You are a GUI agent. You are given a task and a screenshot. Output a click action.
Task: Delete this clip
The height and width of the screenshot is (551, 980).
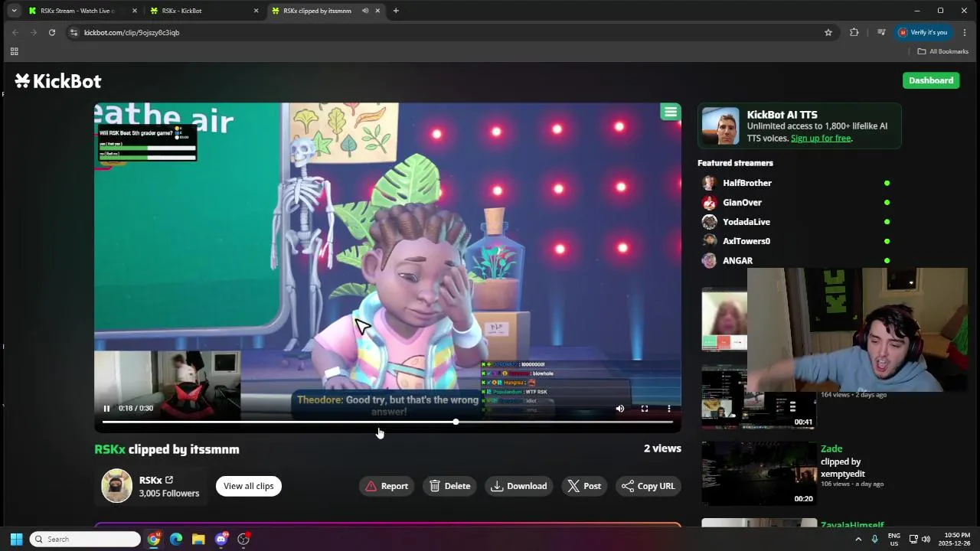(x=450, y=486)
